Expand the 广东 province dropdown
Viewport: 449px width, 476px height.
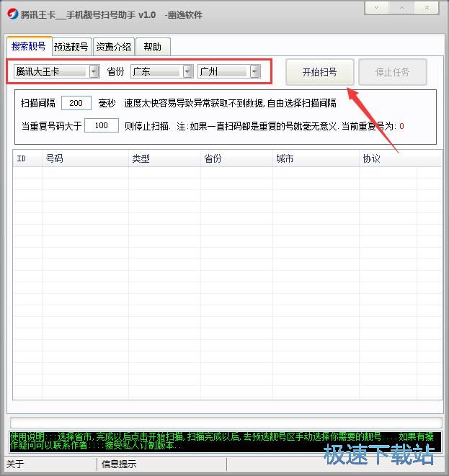187,71
